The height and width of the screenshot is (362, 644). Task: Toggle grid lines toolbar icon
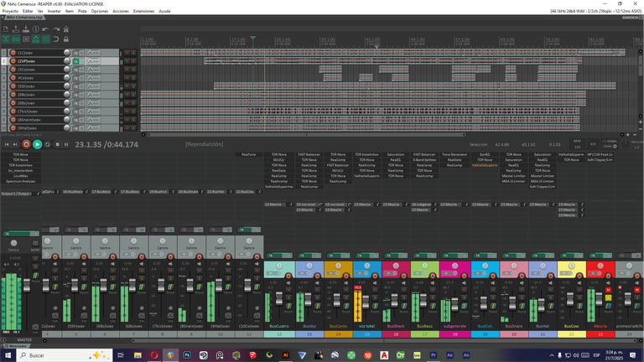pos(45,39)
